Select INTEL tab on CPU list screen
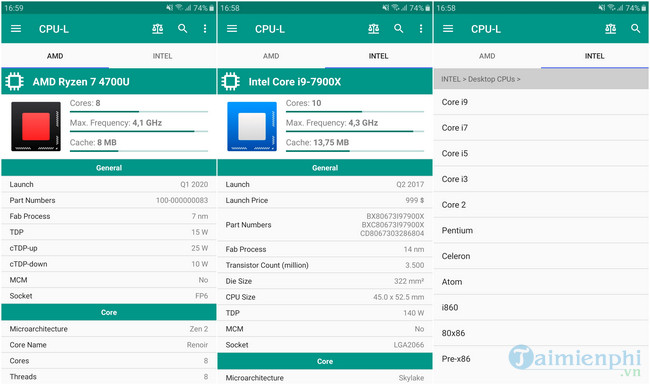The image size is (650, 385). click(594, 56)
